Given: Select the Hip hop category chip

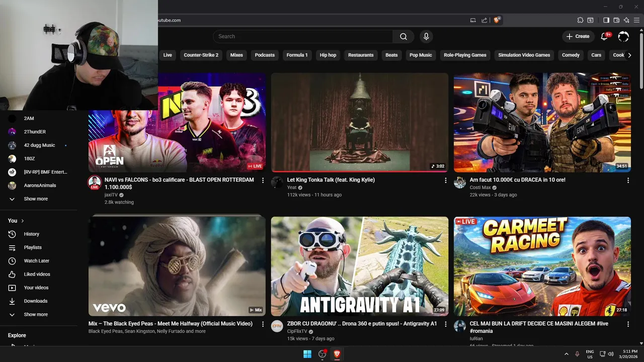Looking at the screenshot, I should [x=328, y=55].
